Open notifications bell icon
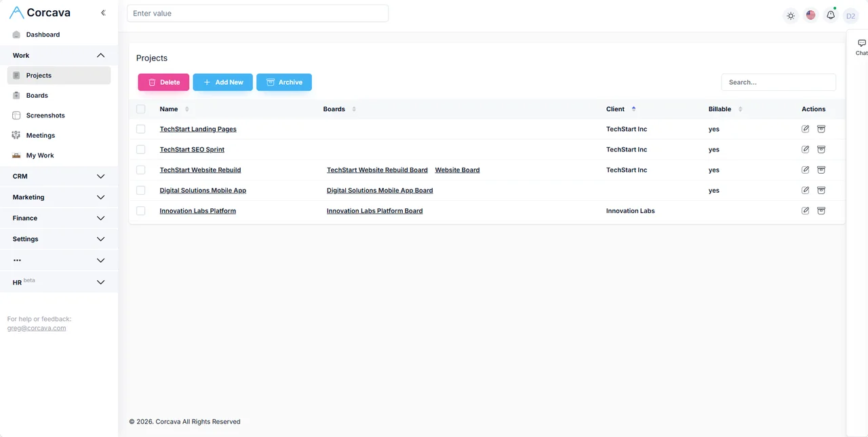The image size is (868, 437). click(831, 15)
